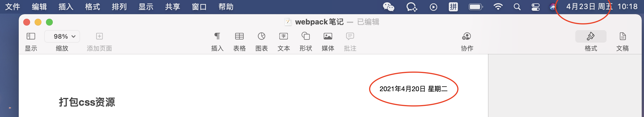Image resolution: width=644 pixels, height=117 pixels.
Task: Open macOS Control Center icon
Action: [x=535, y=7]
